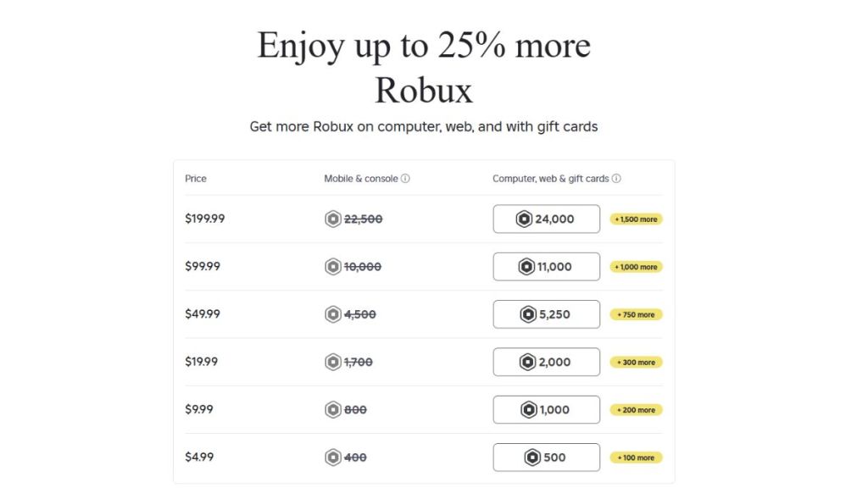This screenshot has height=488, width=868.
Task: Click the Price column header
Action: [x=196, y=179]
